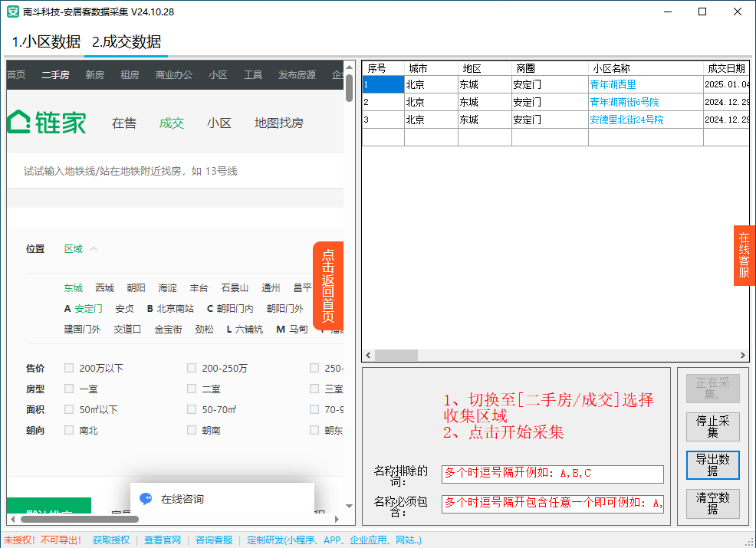Switch to the 2.成交数据 tab

pyautogui.click(x=127, y=42)
